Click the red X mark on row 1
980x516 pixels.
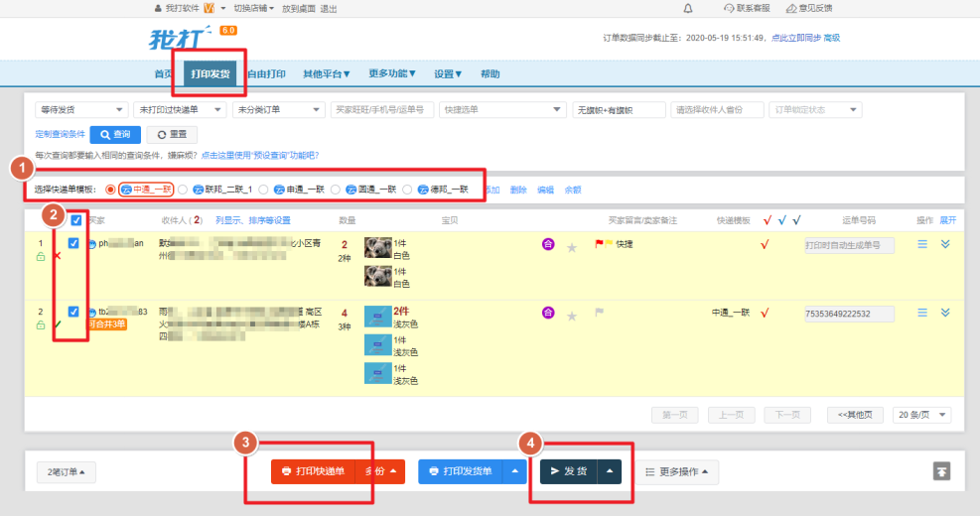[x=58, y=256]
